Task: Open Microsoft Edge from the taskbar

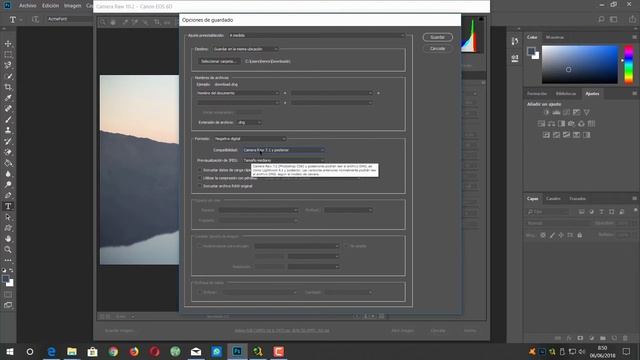Action: click(x=51, y=351)
